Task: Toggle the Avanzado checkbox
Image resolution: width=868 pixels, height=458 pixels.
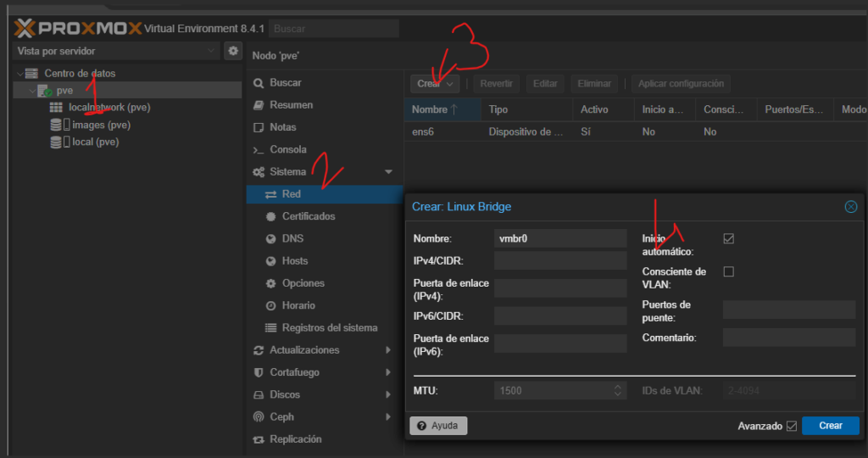Action: [x=792, y=426]
